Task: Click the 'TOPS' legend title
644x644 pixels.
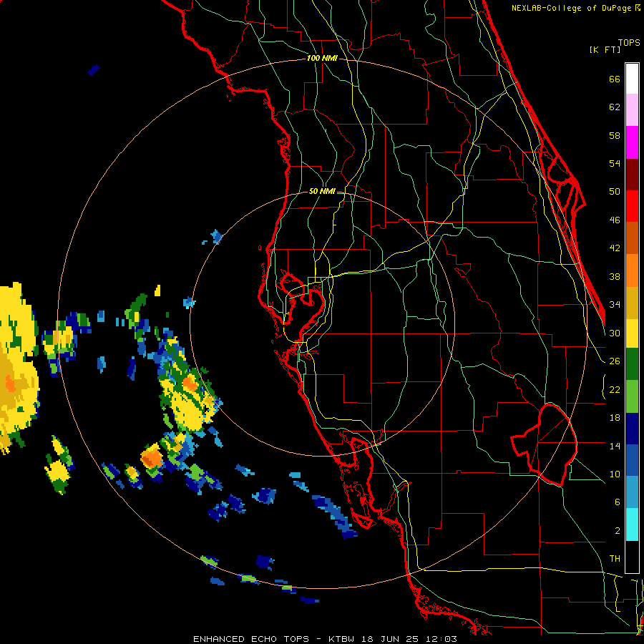Action: pyautogui.click(x=629, y=42)
